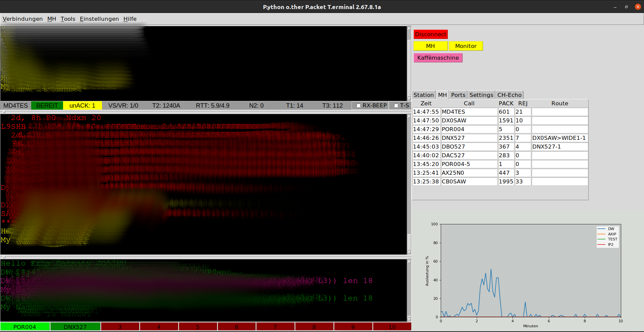Open the Hilfe menu
The image size is (644, 332).
(130, 19)
